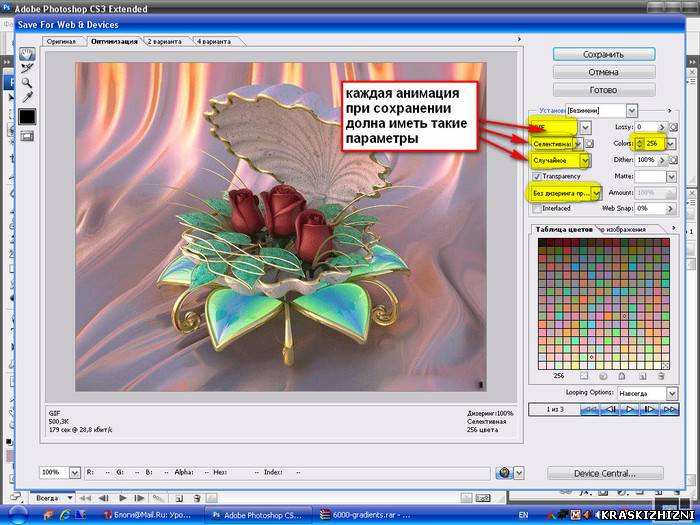Viewport: 700px width, 525px height.
Task: Open the Optimize settings flyout menu
Action: coord(670,110)
